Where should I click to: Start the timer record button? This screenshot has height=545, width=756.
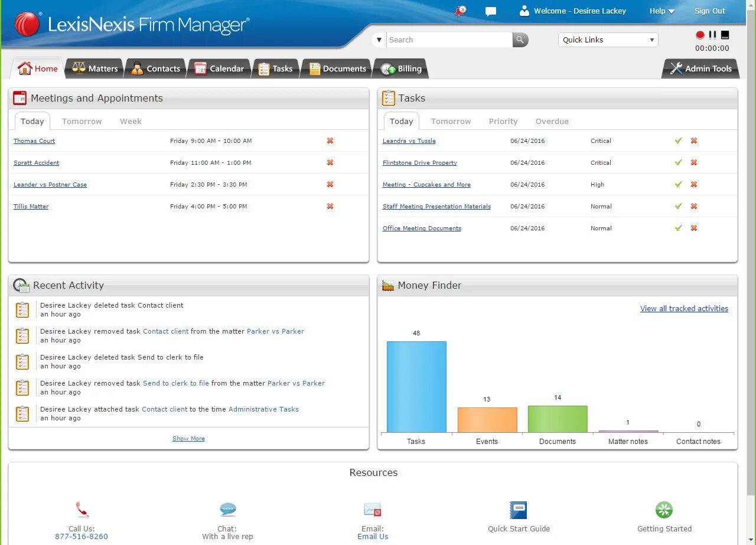(700, 35)
